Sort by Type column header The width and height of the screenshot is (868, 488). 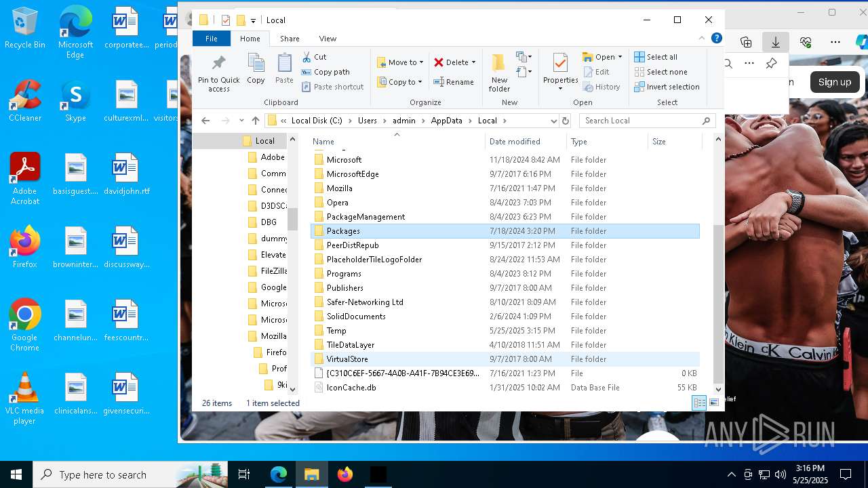607,142
